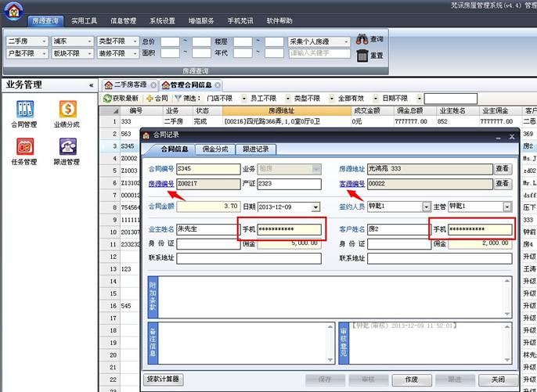Screen dimensions: 537x392
Task: Open 业绩分成 in the sidebar
Action: pos(67,113)
